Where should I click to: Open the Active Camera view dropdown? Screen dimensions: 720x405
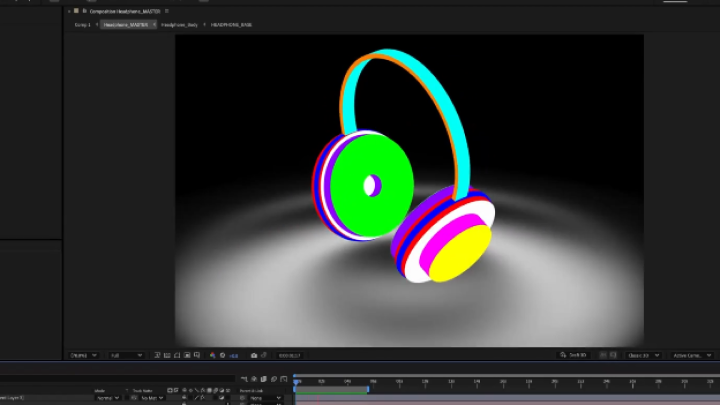click(690, 355)
